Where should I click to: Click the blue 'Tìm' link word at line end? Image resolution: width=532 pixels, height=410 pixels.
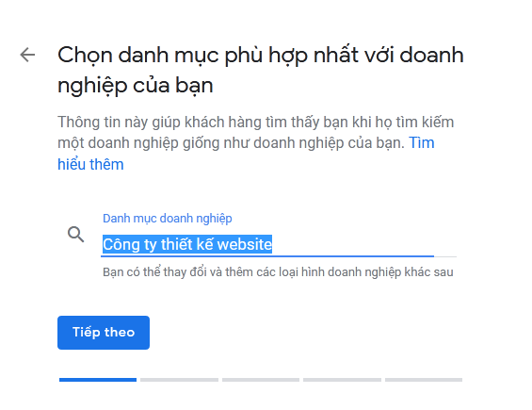[x=422, y=142]
